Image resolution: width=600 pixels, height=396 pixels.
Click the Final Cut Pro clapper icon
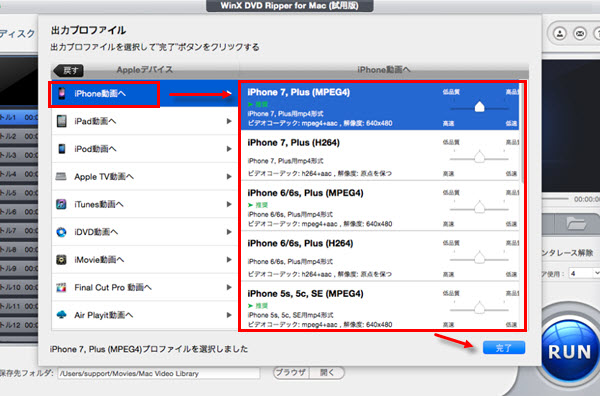point(61,287)
